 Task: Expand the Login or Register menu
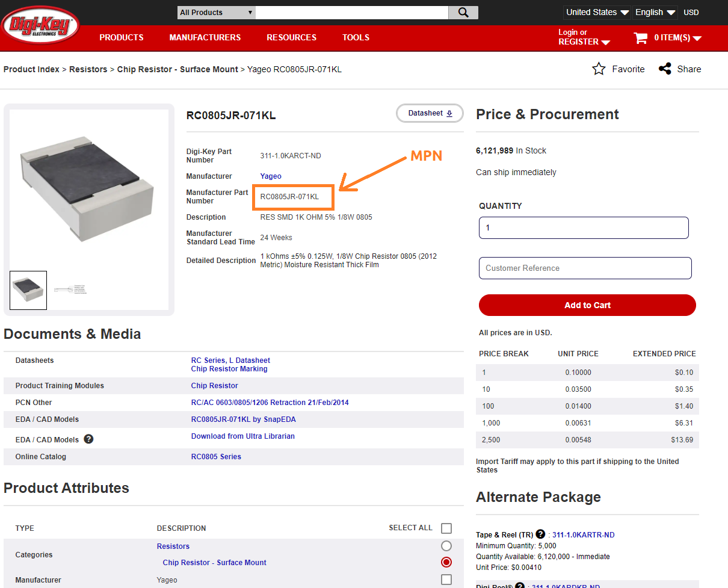(584, 37)
